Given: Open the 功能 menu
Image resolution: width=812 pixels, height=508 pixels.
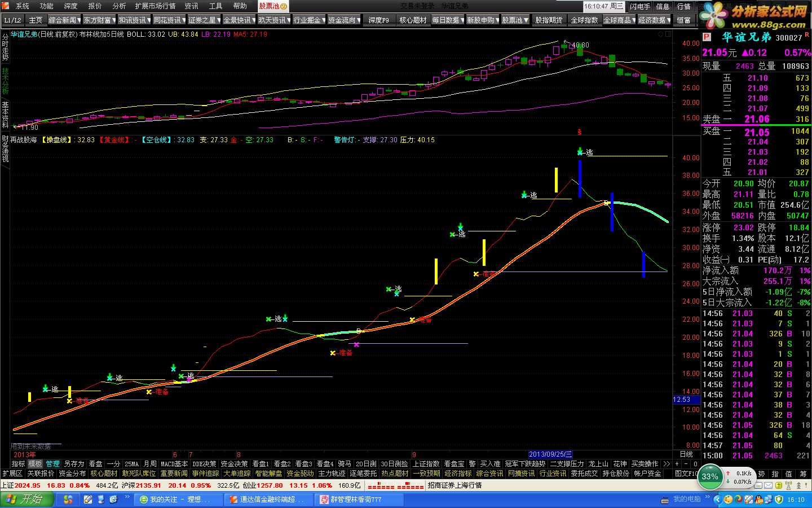Looking at the screenshot, I should [x=47, y=6].
